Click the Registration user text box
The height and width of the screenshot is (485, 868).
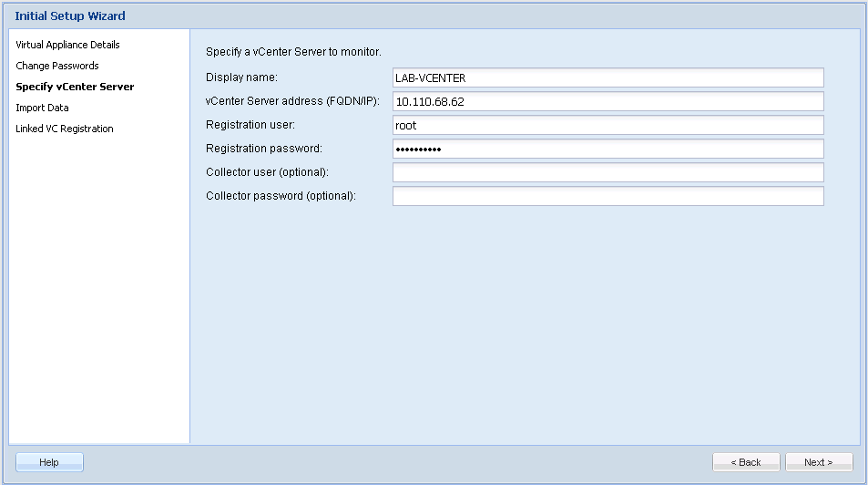608,125
